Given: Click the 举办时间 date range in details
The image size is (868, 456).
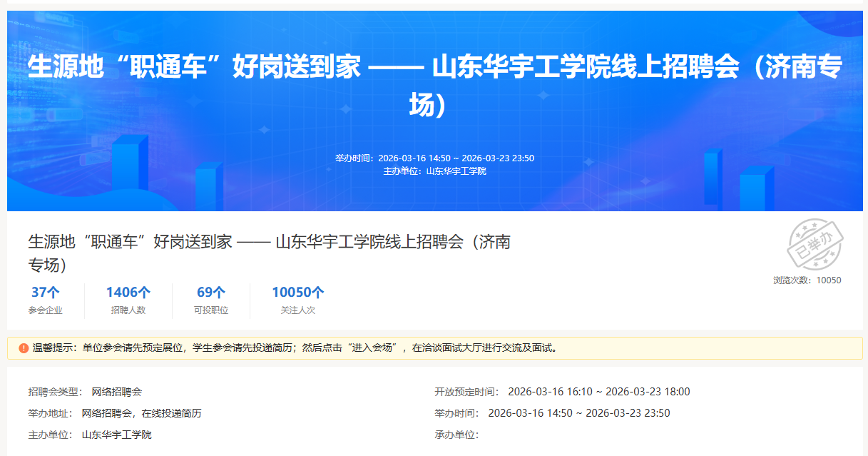Looking at the screenshot, I should [578, 413].
